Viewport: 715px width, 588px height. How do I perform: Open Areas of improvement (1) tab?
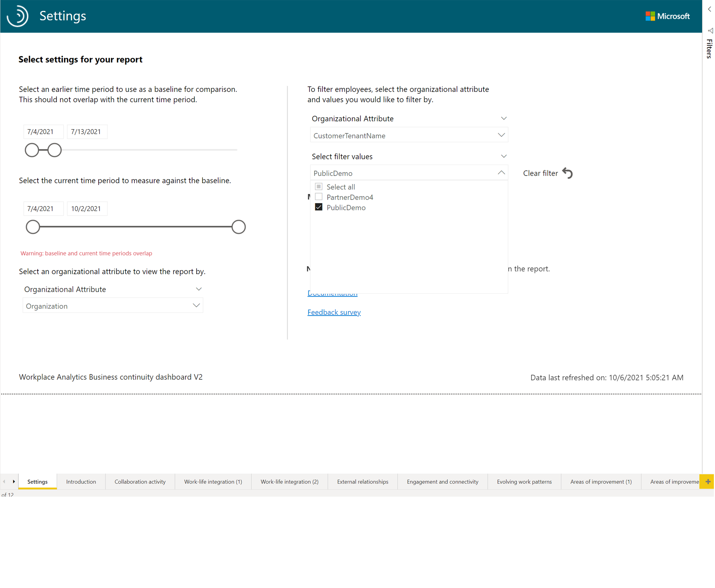(601, 482)
